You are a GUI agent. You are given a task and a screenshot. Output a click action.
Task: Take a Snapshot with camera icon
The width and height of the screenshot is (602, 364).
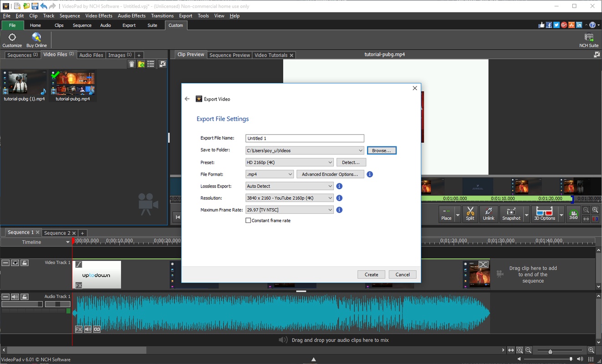click(x=511, y=213)
